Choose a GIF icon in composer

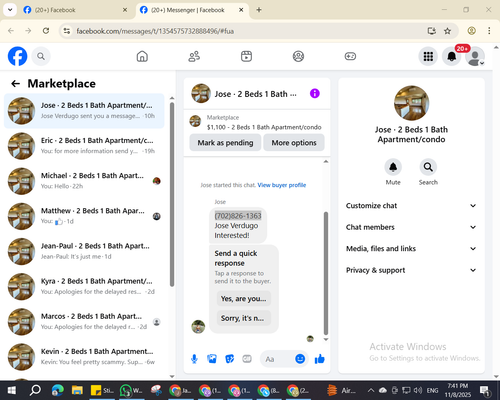pos(247,359)
